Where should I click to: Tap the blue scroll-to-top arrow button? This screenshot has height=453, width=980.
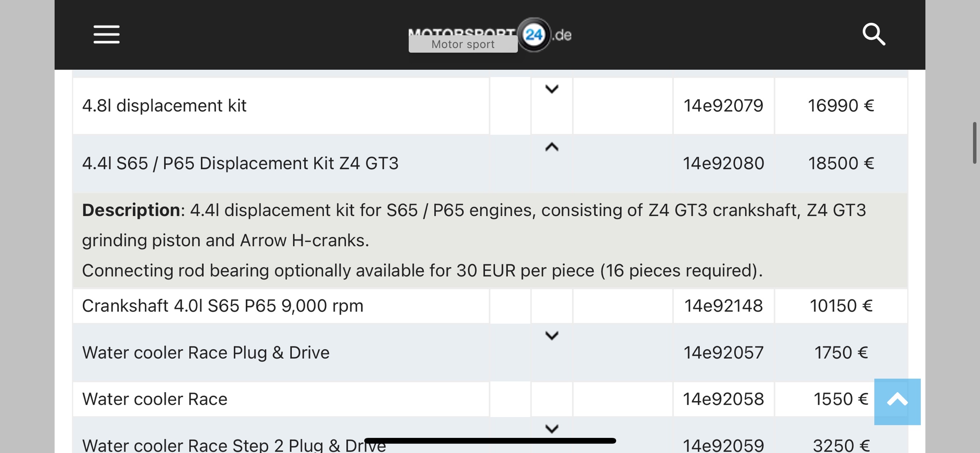(x=897, y=402)
